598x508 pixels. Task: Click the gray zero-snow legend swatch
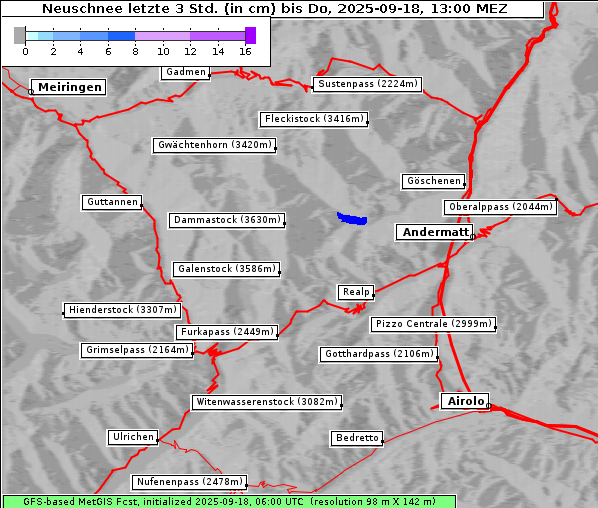click(x=19, y=35)
